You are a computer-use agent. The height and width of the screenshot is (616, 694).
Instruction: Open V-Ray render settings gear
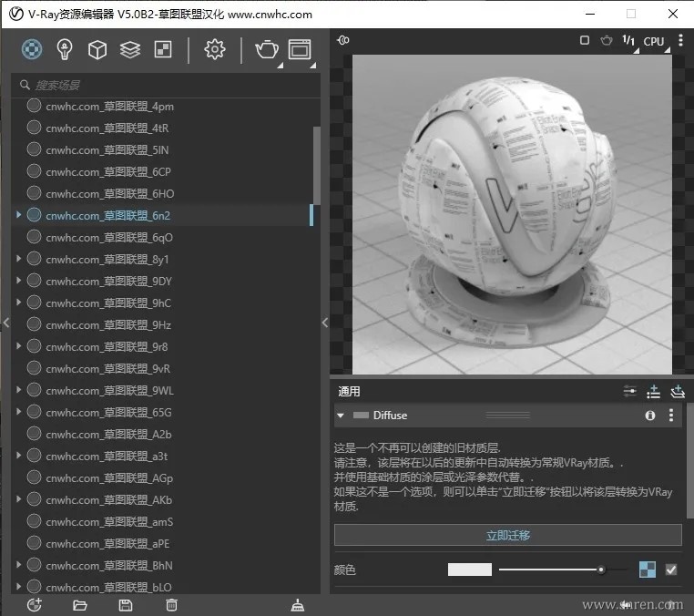214,49
